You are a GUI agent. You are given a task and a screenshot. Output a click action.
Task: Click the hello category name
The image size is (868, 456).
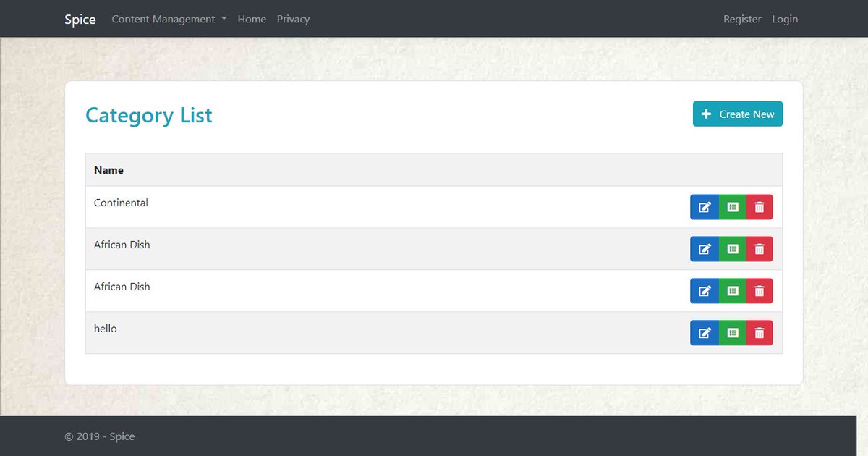tap(106, 329)
